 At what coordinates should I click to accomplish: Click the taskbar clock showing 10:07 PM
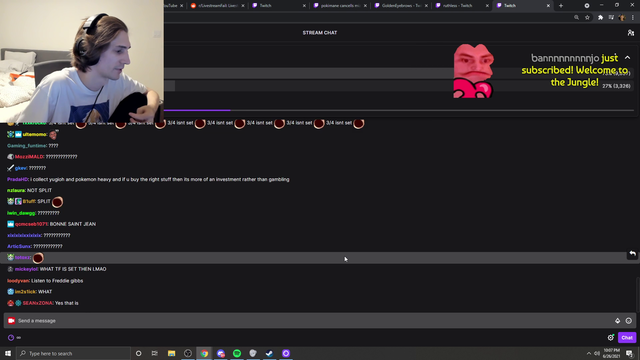coord(611,353)
